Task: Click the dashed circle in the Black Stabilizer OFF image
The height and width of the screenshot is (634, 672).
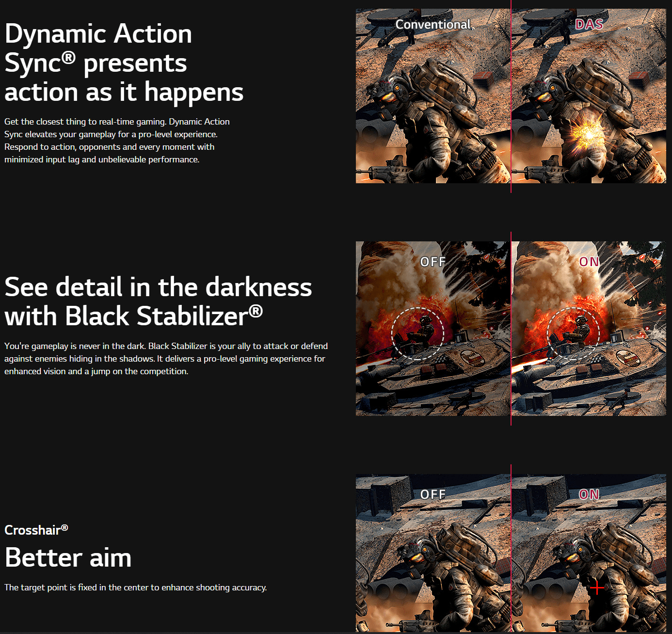Action: click(417, 333)
